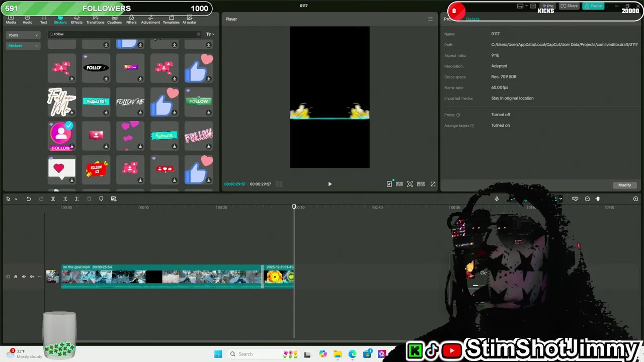Select the outlined 'FOLLOW ME' text sticker

coord(130,102)
